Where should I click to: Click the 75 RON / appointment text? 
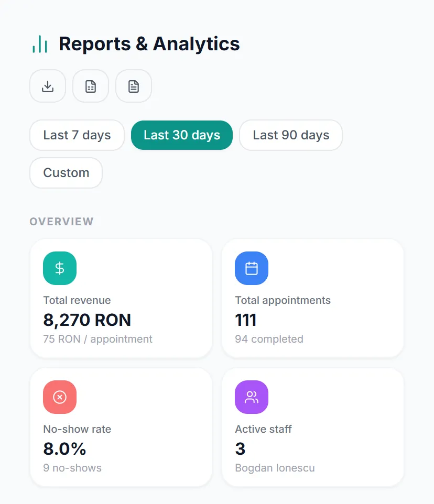pos(97,339)
